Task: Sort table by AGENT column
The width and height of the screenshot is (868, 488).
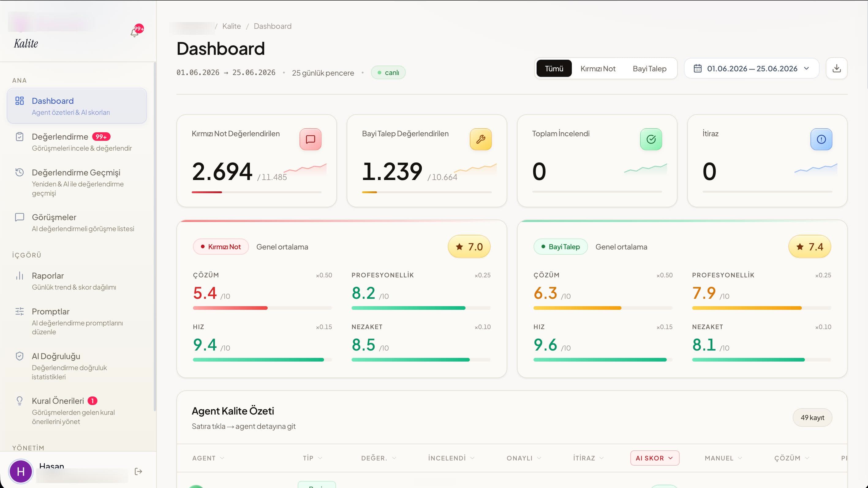Action: (x=208, y=458)
